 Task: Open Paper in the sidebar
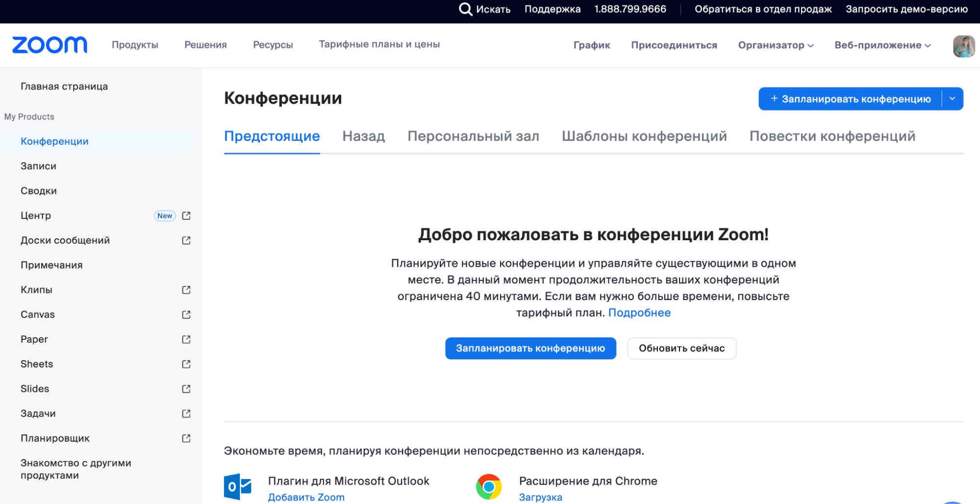(34, 339)
